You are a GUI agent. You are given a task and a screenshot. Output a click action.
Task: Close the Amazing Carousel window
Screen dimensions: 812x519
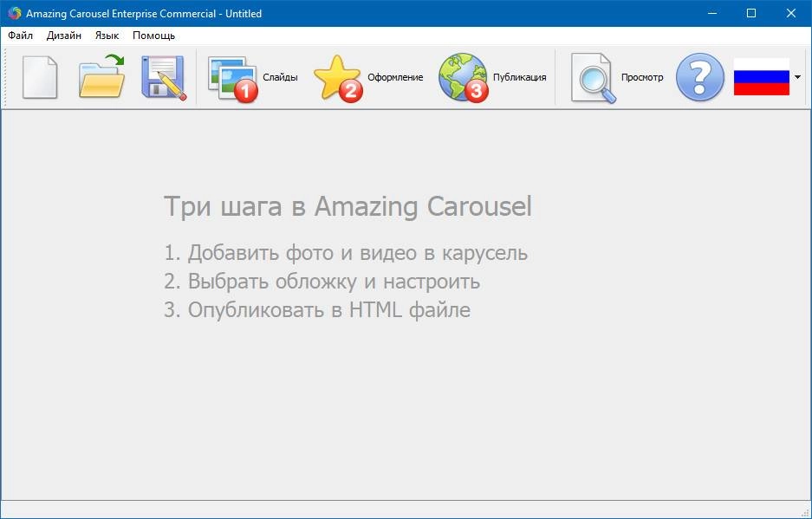click(x=790, y=14)
